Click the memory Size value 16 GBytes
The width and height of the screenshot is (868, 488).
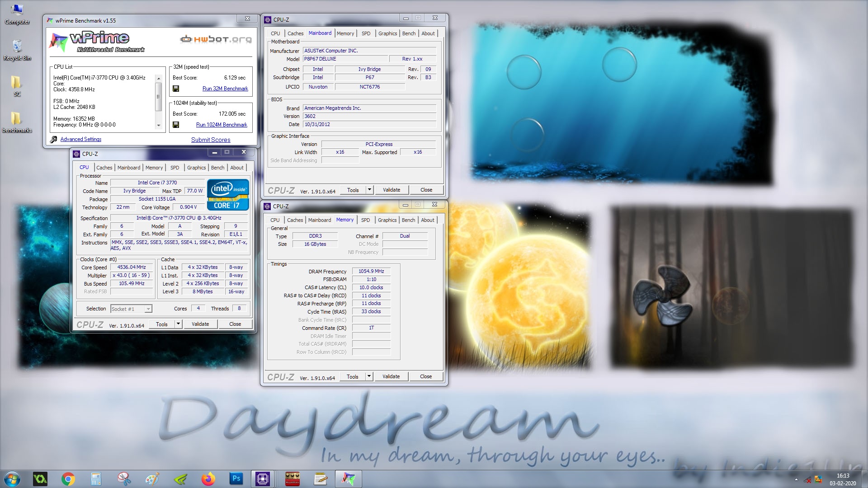pyautogui.click(x=315, y=244)
